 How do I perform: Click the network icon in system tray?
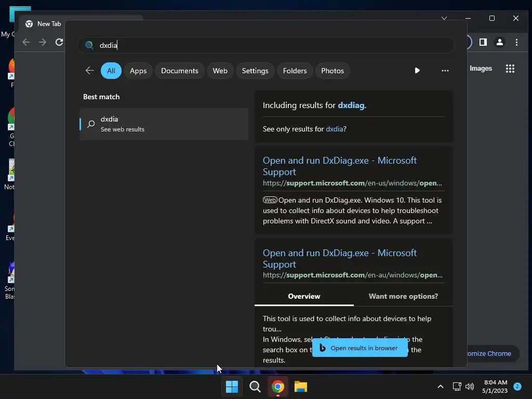click(457, 387)
